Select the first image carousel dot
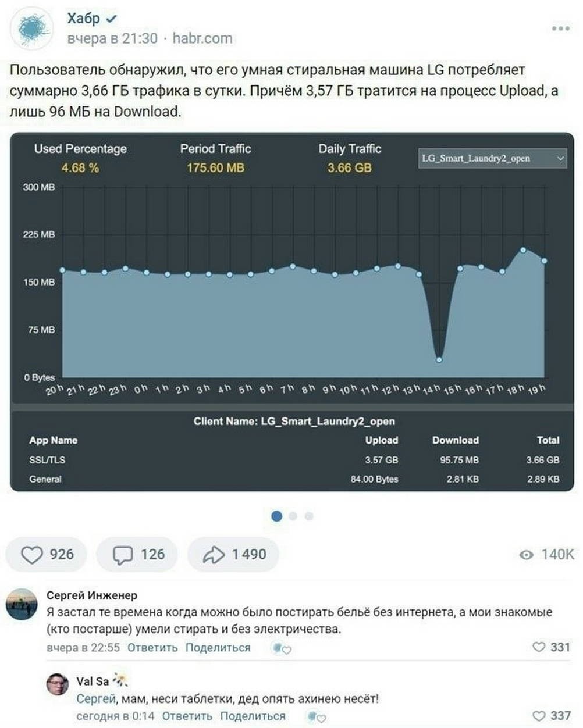This screenshot has height=728, width=583. (277, 516)
